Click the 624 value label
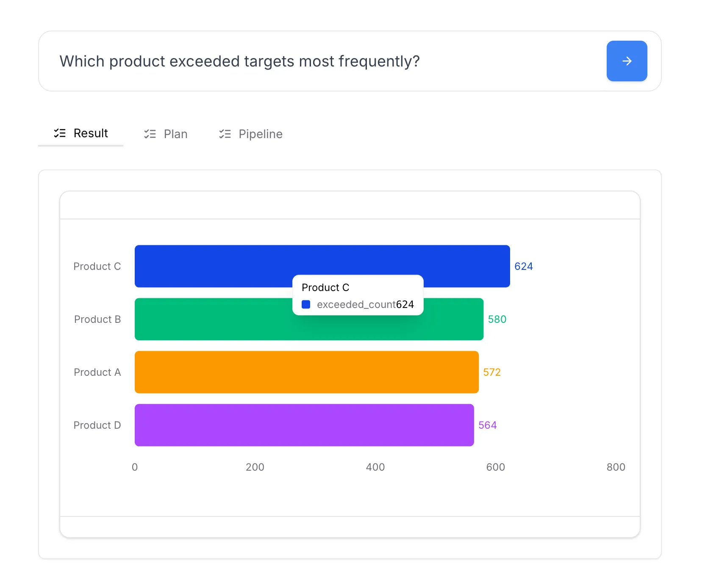 [523, 266]
